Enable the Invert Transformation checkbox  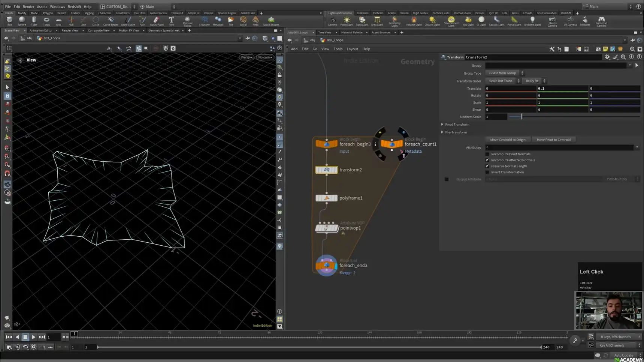click(487, 172)
